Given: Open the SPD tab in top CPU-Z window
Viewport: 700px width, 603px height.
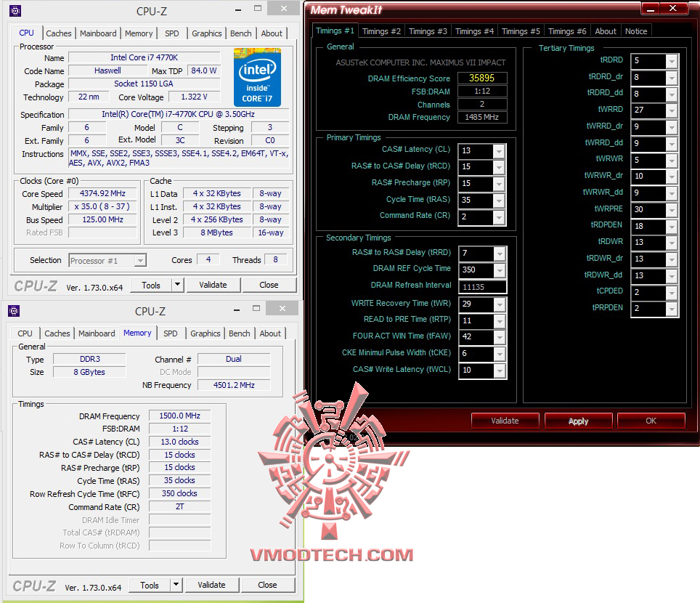Looking at the screenshot, I should coord(171,33).
